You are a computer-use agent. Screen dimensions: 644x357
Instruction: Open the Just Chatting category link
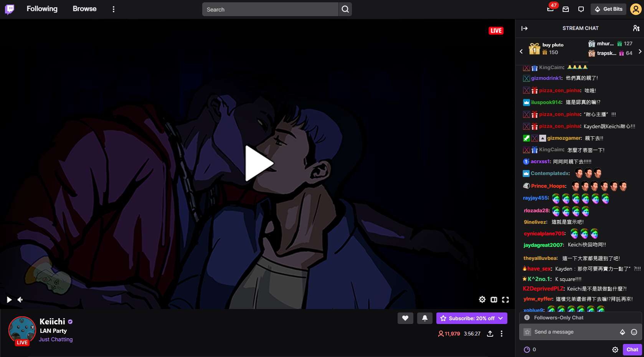point(56,339)
